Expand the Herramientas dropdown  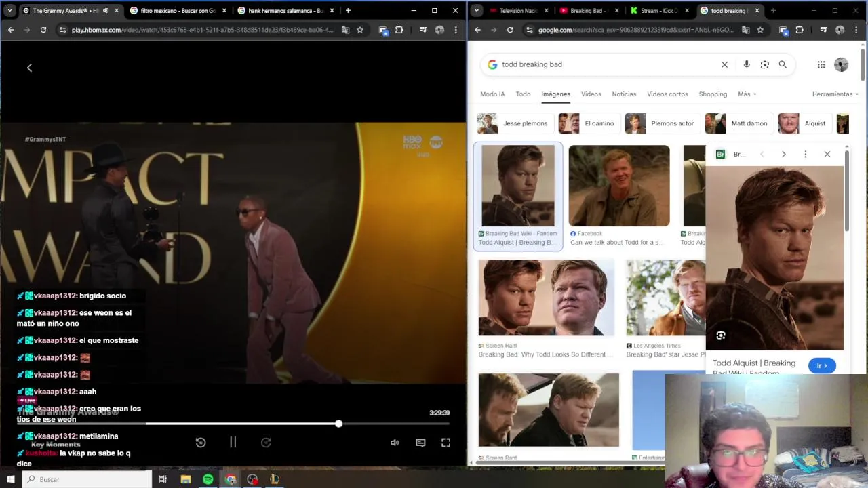(835, 94)
